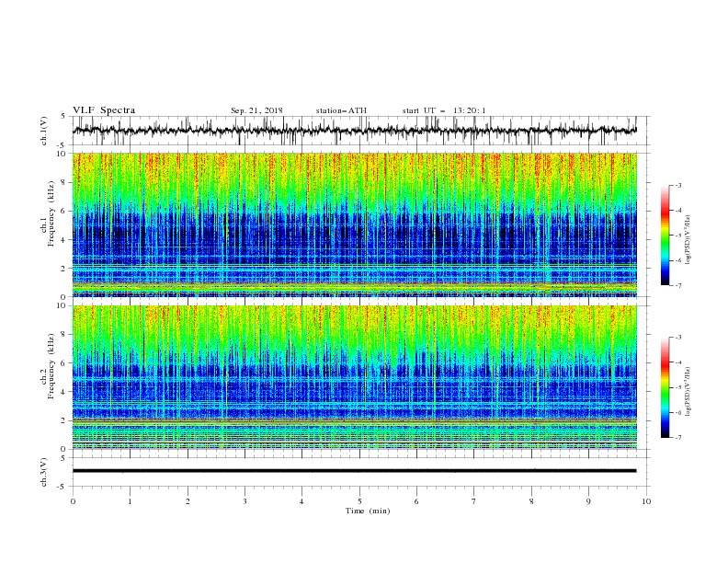This screenshot has height=563, width=728.
Task: Click time axis tick label "0"
Action: click(x=73, y=501)
